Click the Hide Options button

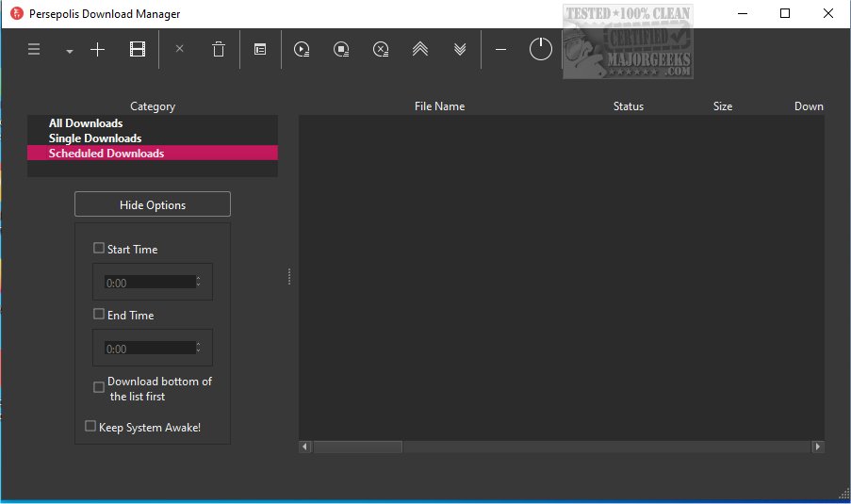153,204
